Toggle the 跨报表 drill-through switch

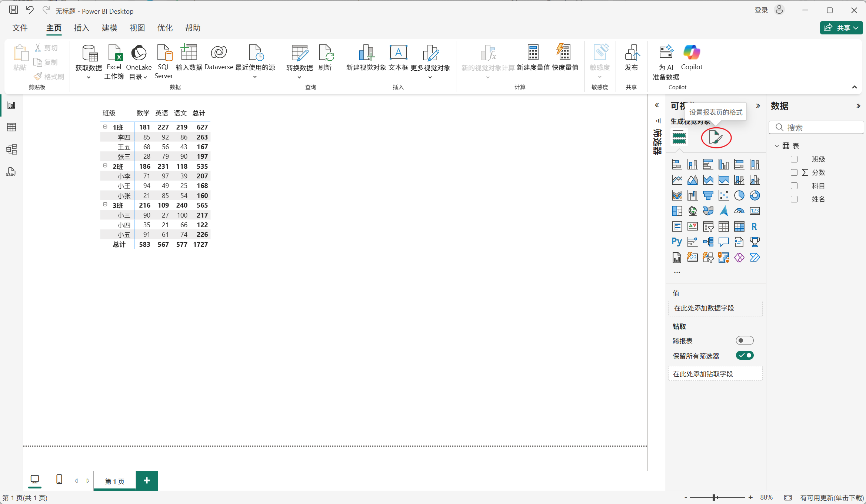pyautogui.click(x=744, y=340)
